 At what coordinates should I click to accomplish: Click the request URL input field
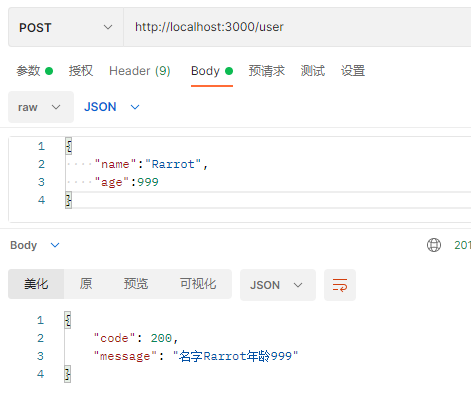[x=297, y=27]
